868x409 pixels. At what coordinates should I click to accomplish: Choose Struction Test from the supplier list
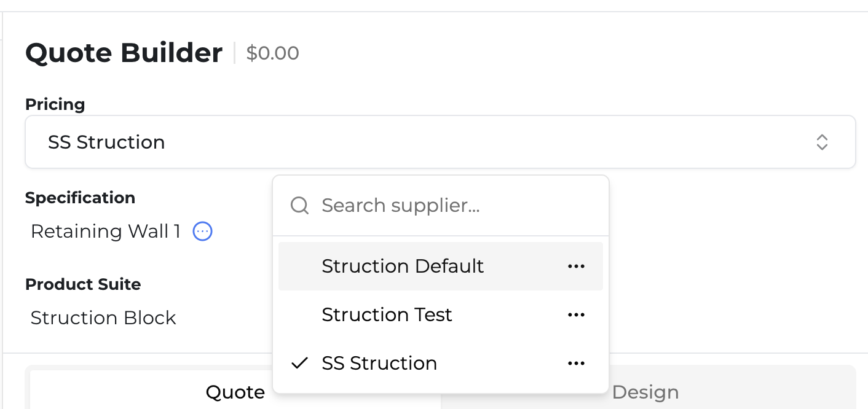click(x=387, y=314)
